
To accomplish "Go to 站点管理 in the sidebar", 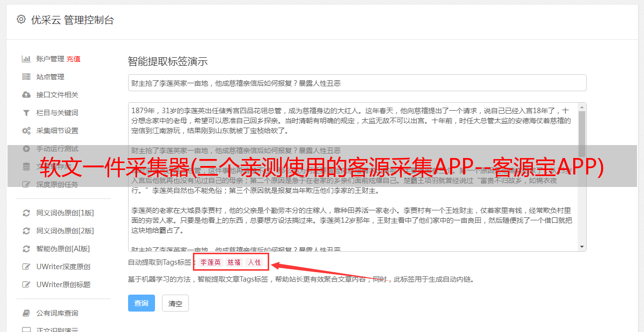I will [50, 77].
